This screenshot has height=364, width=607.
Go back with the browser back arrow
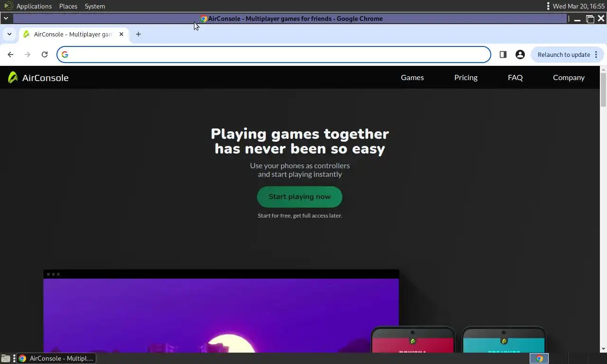[10, 55]
